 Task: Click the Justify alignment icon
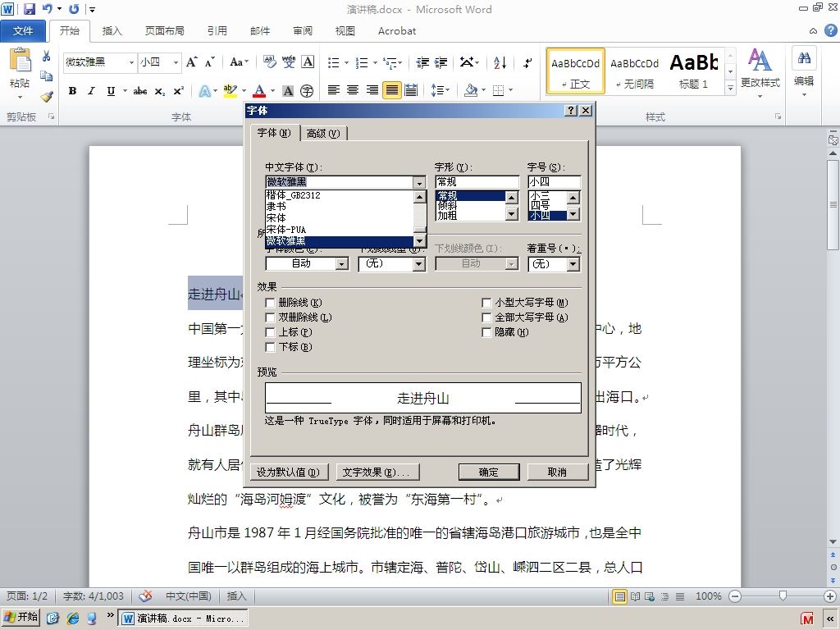pos(391,90)
